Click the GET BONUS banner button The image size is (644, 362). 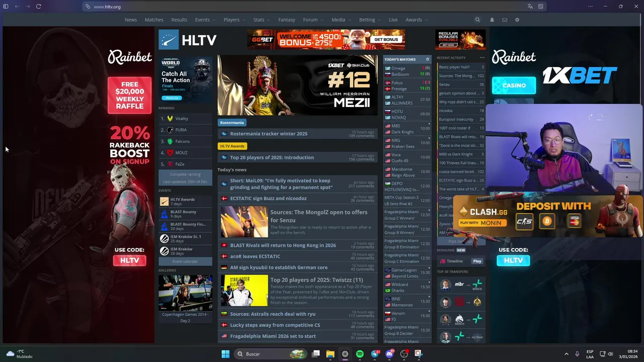[386, 39]
